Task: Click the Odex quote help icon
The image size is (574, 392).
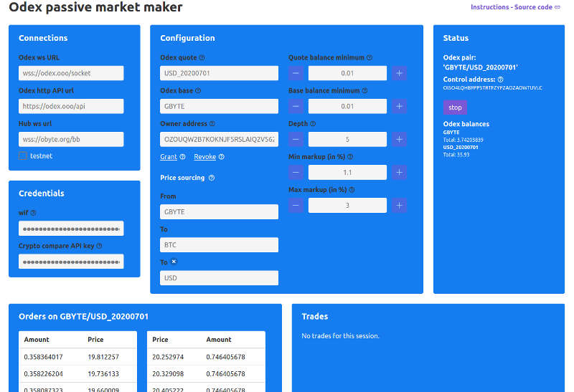Action: pyautogui.click(x=202, y=58)
